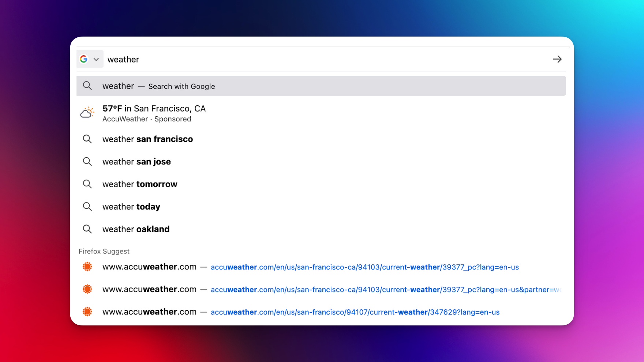Choose the 'weather san jose' suggestion

click(x=136, y=161)
